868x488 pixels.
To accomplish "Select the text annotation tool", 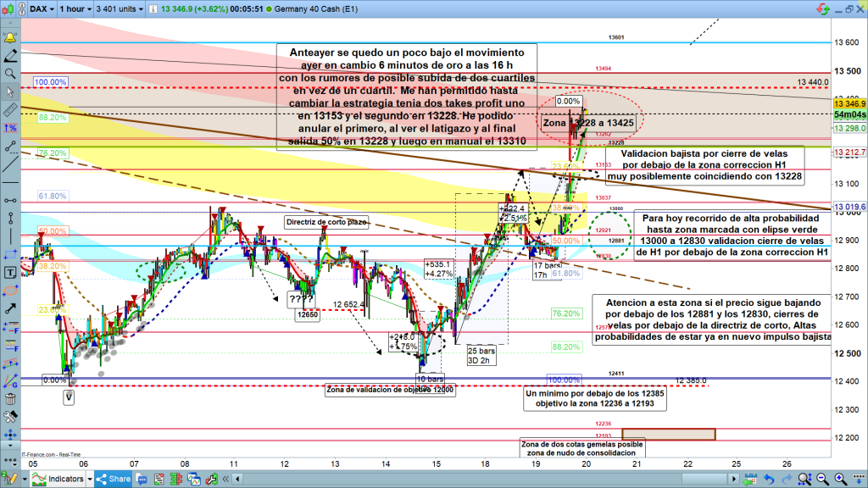I will [9, 273].
